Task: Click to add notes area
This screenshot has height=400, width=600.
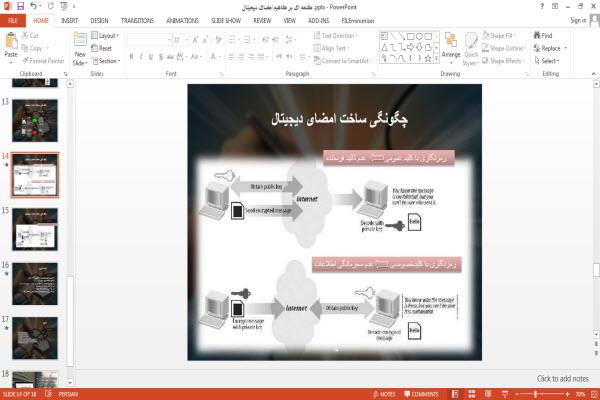Action: click(x=562, y=379)
